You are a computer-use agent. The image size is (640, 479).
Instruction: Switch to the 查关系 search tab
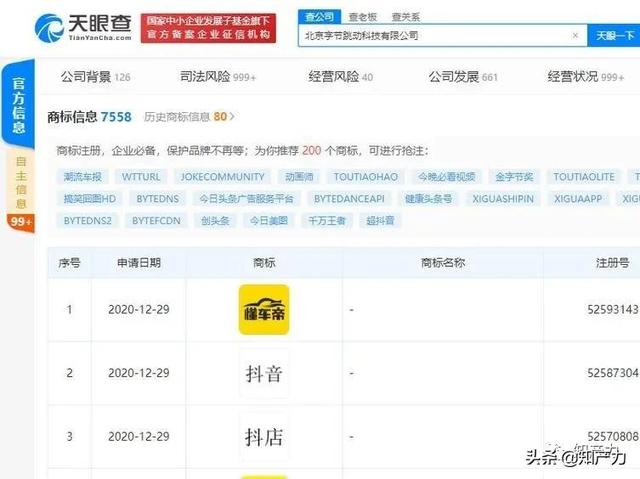[x=405, y=17]
